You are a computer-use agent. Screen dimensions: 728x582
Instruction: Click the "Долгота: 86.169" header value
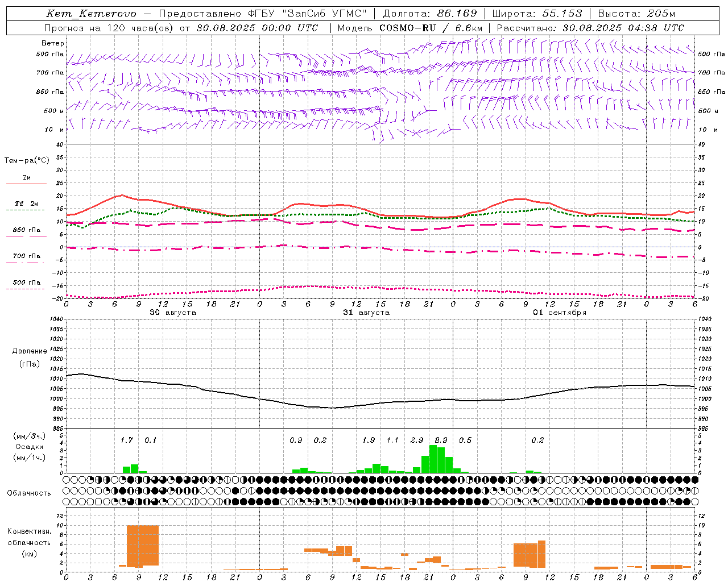[x=430, y=14]
